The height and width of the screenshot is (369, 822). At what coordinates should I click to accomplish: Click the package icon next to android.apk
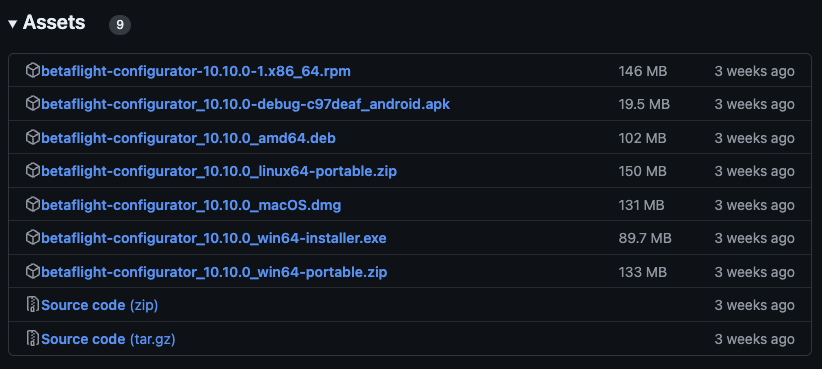click(x=33, y=104)
